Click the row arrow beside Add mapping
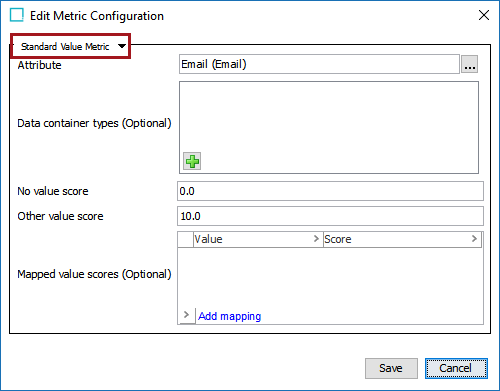Image resolution: width=500 pixels, height=391 pixels. (186, 315)
